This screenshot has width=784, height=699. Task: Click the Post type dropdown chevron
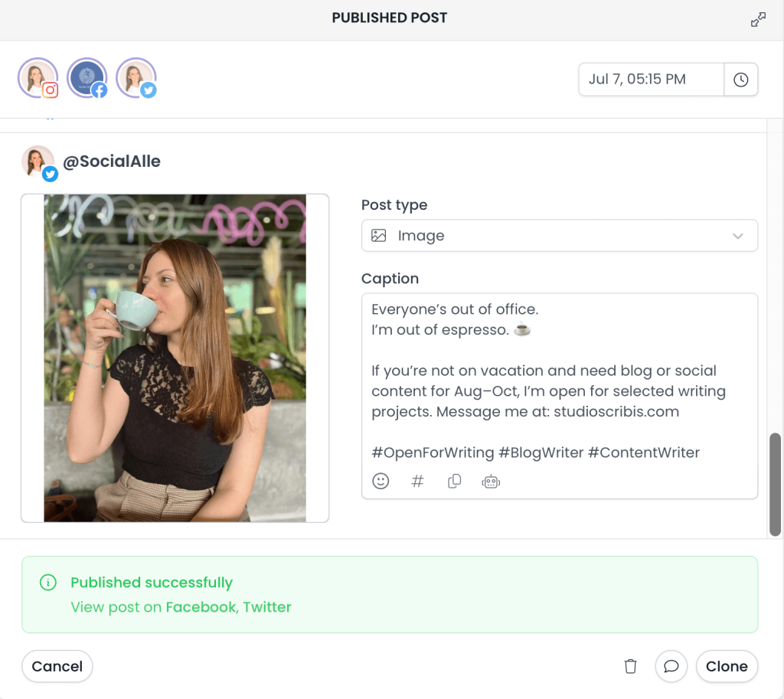click(x=737, y=236)
